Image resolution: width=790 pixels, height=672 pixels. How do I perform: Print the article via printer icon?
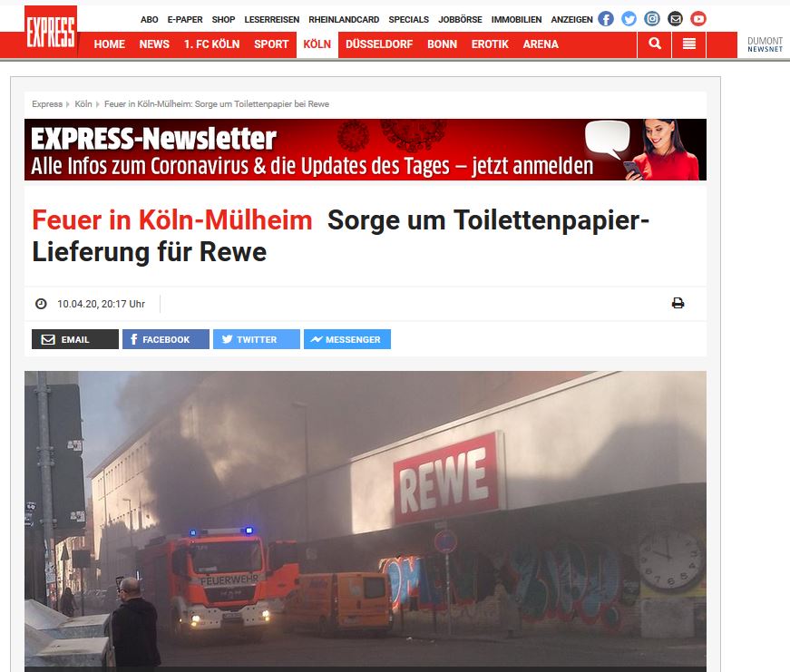coord(678,303)
